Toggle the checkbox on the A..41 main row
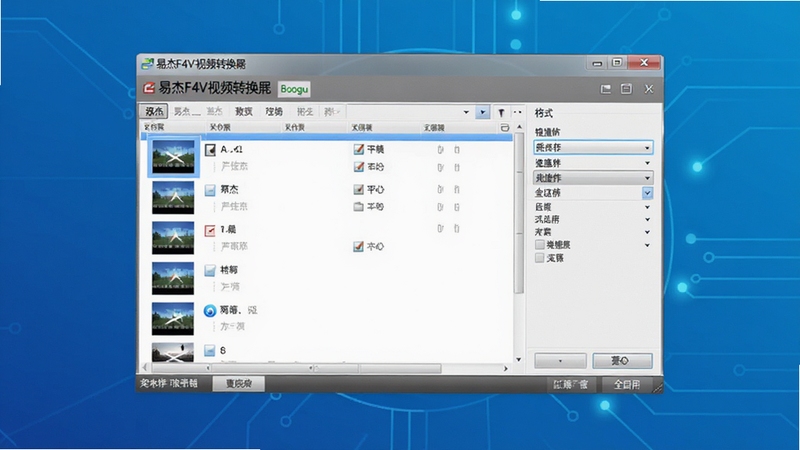 pos(359,149)
